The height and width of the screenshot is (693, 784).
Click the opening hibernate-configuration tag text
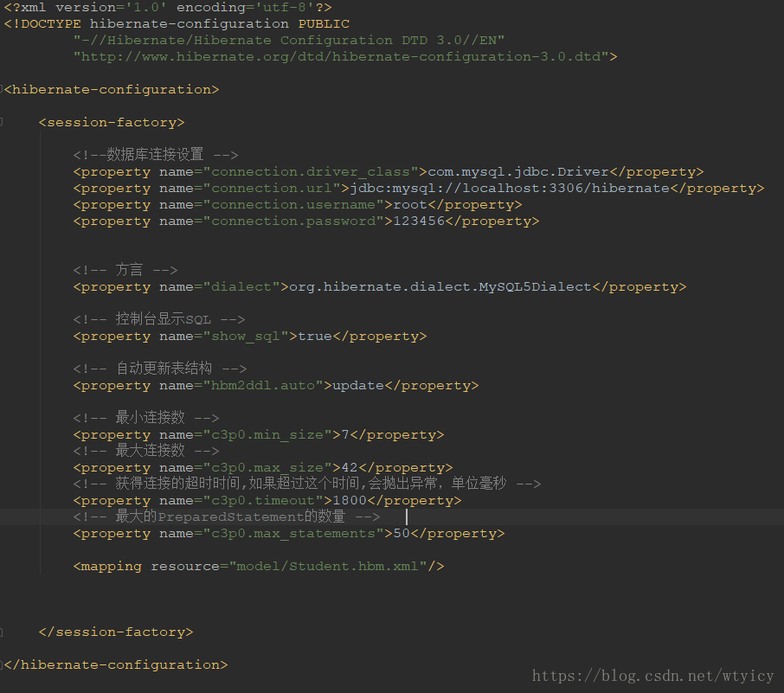tap(112, 90)
